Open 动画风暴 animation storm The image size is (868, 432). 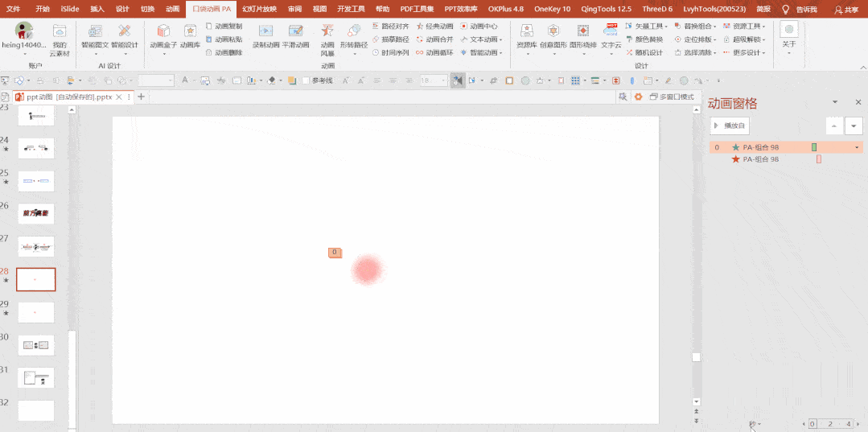point(327,36)
